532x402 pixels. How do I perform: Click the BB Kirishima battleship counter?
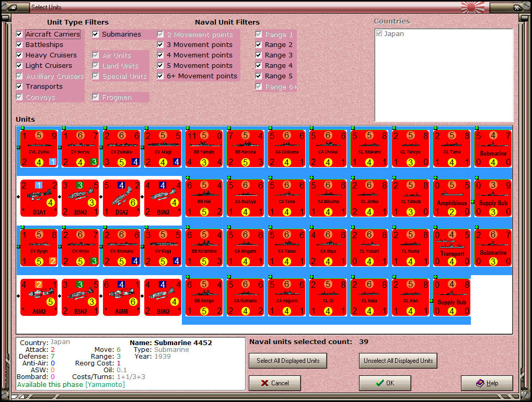[x=204, y=248]
